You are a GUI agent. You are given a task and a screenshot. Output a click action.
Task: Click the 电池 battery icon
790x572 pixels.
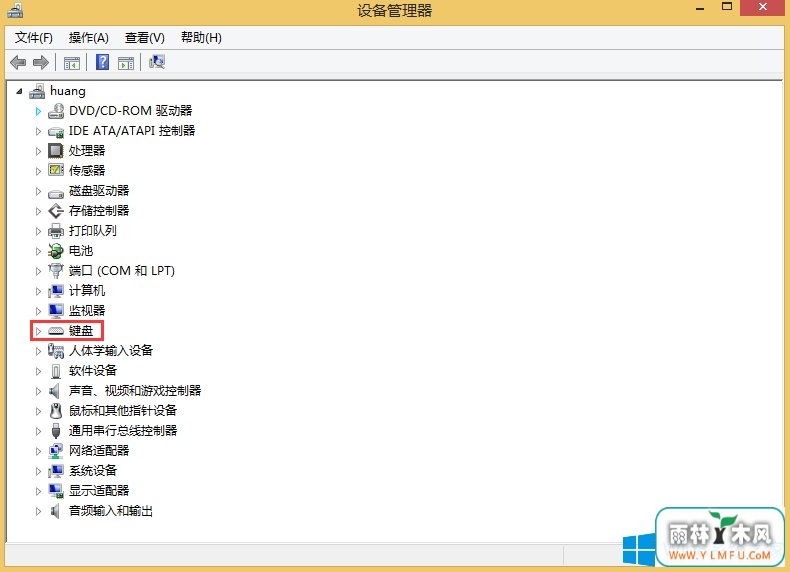pos(56,250)
